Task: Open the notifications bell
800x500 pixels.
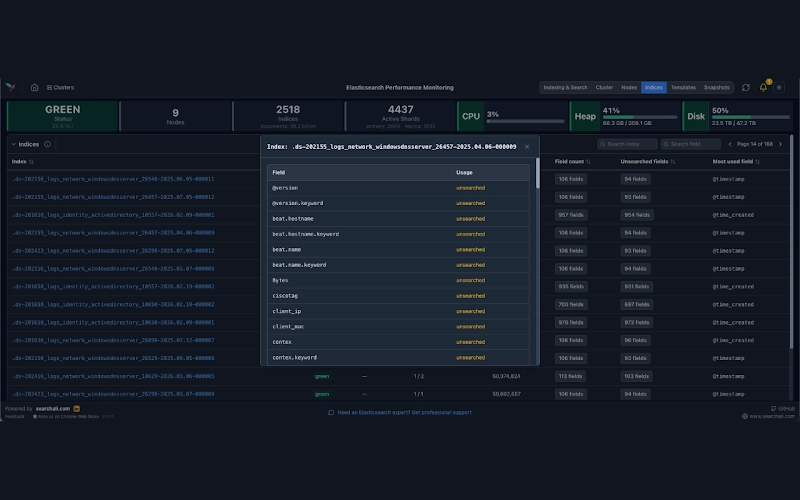Action: click(x=763, y=87)
